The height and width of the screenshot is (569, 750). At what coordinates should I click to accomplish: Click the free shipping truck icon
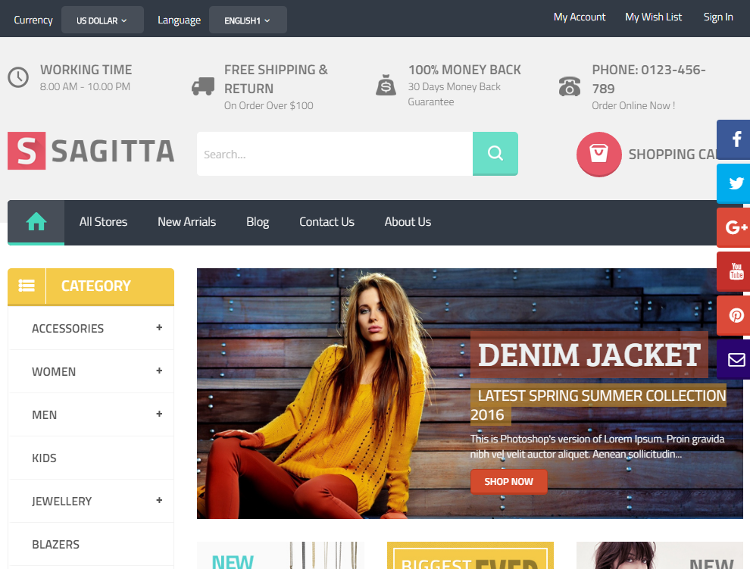[203, 87]
